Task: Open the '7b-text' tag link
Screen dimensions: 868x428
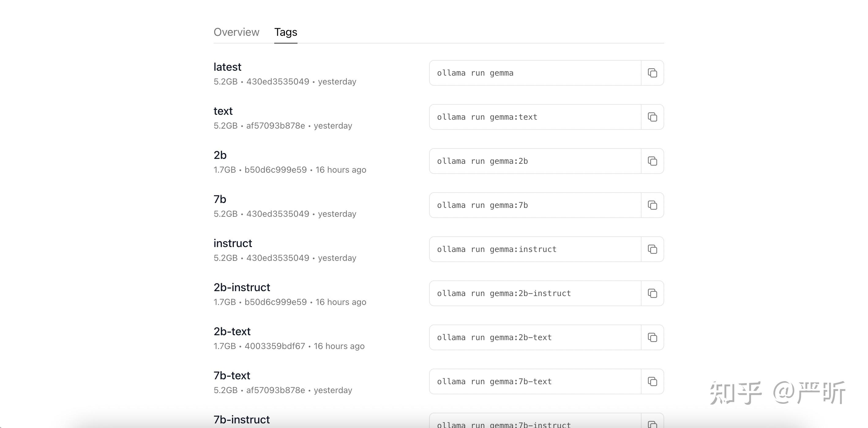Action: (x=232, y=376)
